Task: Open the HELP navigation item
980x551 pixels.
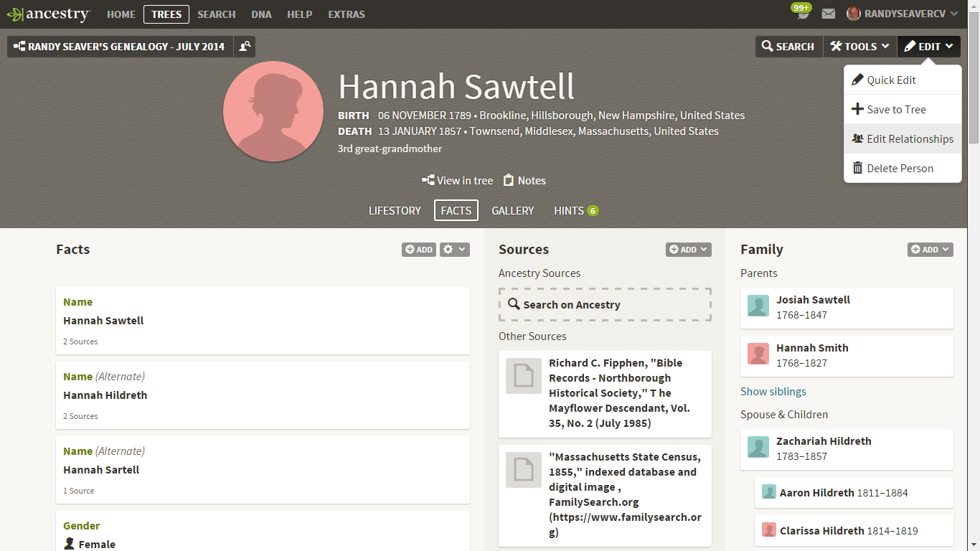Action: [300, 14]
